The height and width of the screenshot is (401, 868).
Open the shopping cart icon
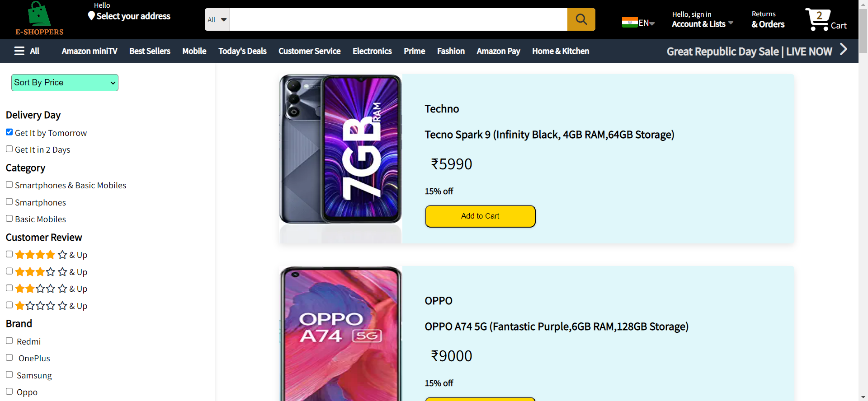[x=817, y=19]
